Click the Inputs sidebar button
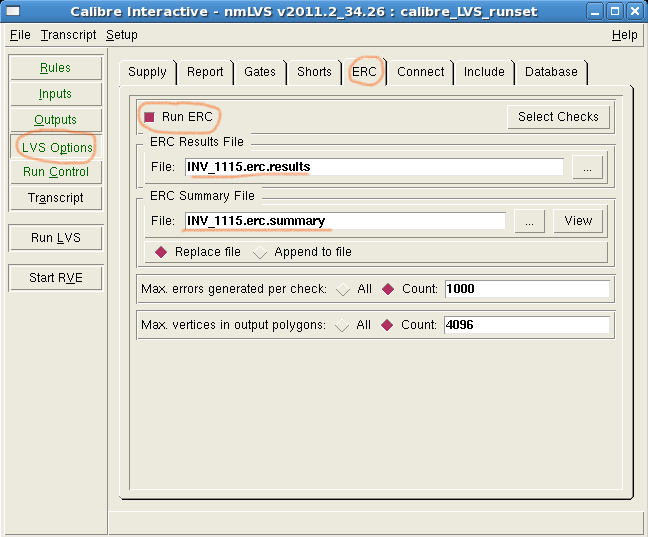 pyautogui.click(x=55, y=94)
